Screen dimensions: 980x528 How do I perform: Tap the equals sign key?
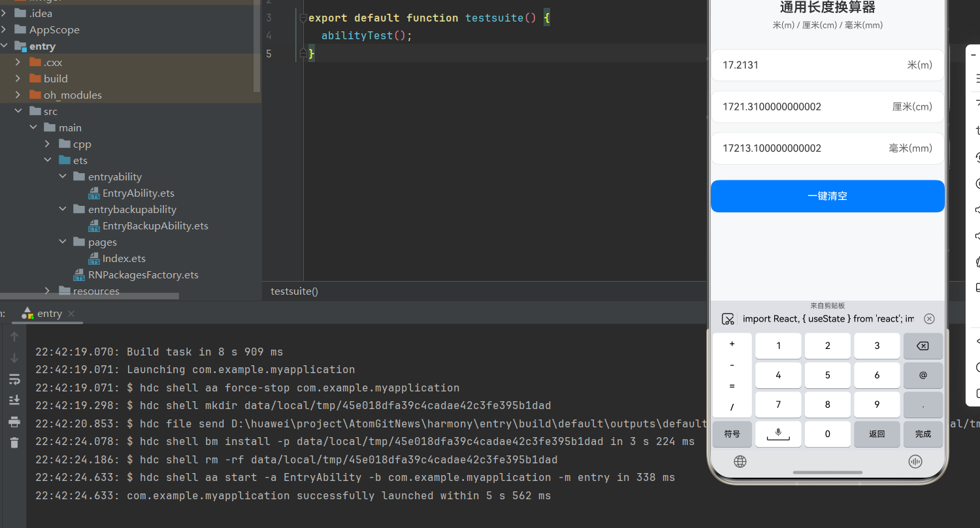click(732, 386)
